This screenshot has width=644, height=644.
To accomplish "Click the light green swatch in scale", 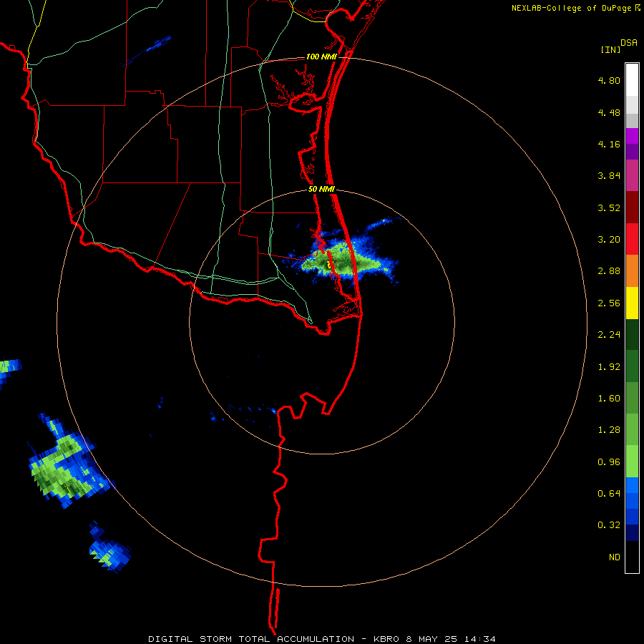I will coord(632,462).
